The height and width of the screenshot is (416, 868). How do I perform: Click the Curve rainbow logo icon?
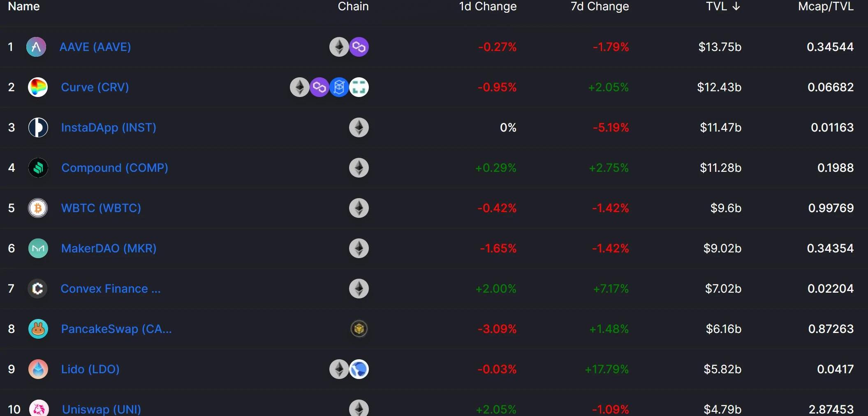click(x=38, y=87)
